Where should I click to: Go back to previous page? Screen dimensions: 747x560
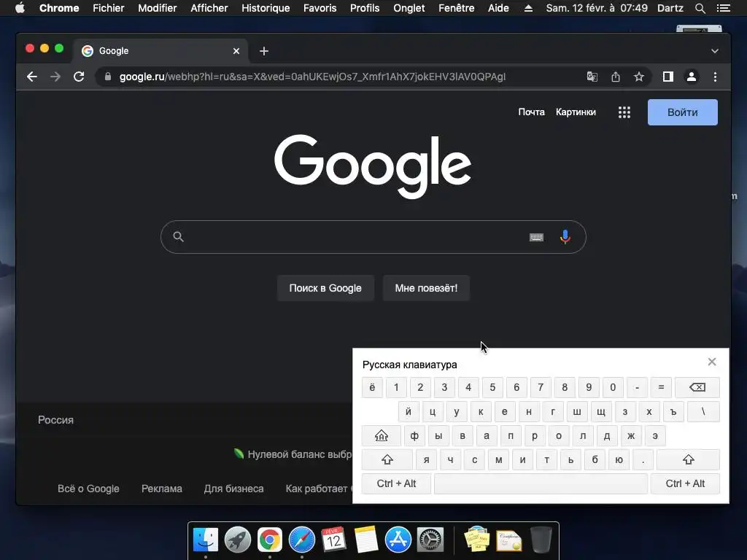coord(32,77)
